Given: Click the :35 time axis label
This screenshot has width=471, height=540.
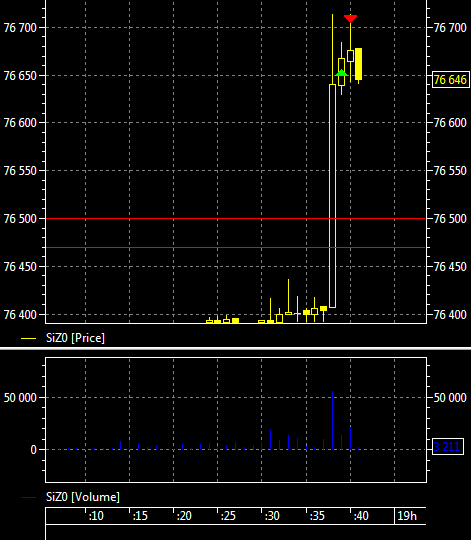Looking at the screenshot, I should click(317, 516).
